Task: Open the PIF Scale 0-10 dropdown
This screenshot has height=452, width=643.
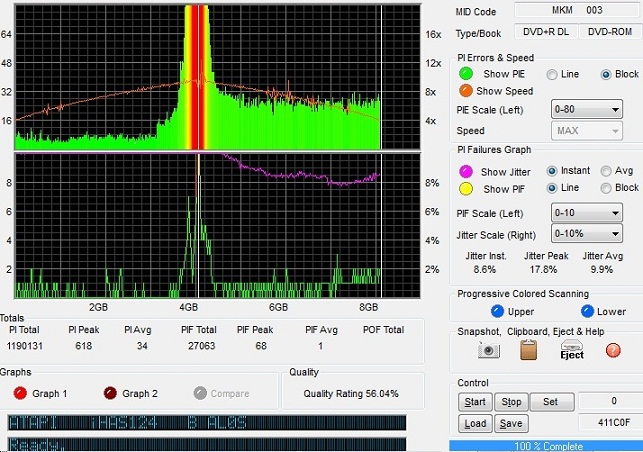Action: 587,212
